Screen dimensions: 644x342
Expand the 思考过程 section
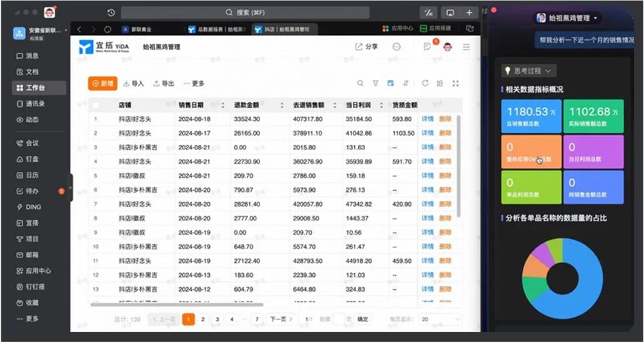(x=529, y=71)
